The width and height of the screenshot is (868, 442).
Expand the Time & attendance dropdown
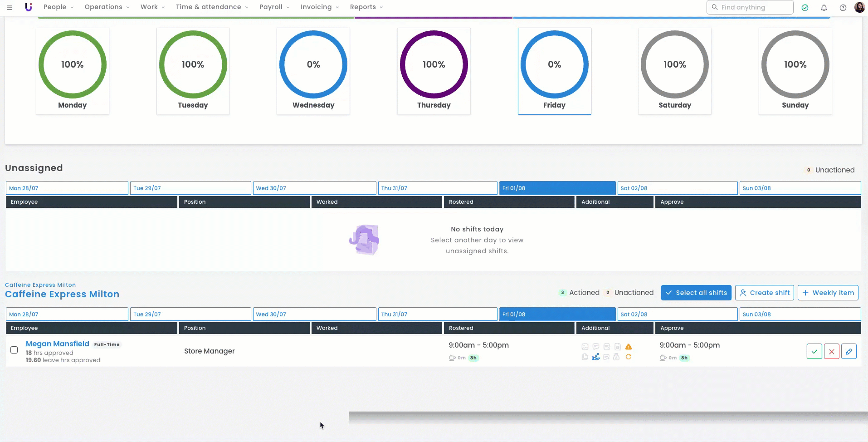click(x=212, y=7)
